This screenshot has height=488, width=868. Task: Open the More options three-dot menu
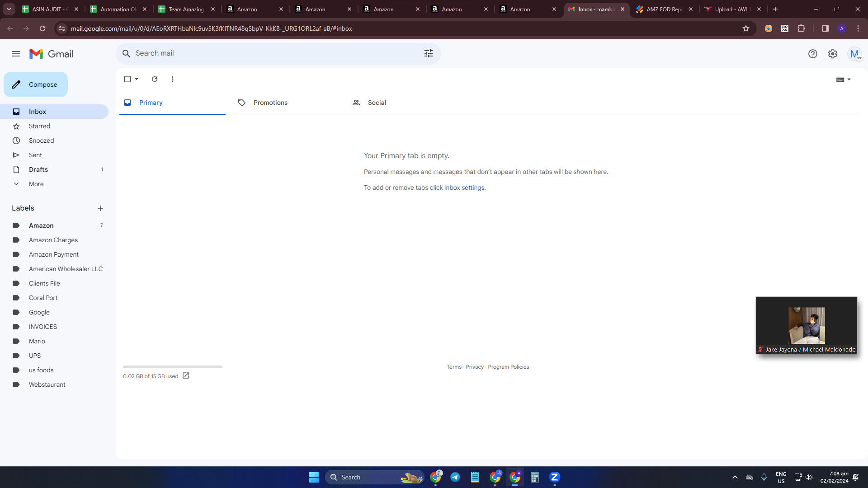tap(173, 79)
